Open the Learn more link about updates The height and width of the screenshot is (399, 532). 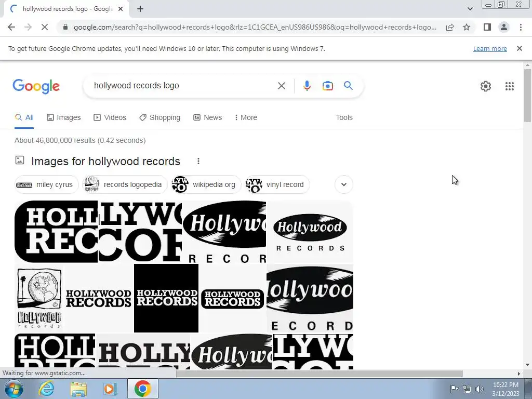[x=490, y=48]
